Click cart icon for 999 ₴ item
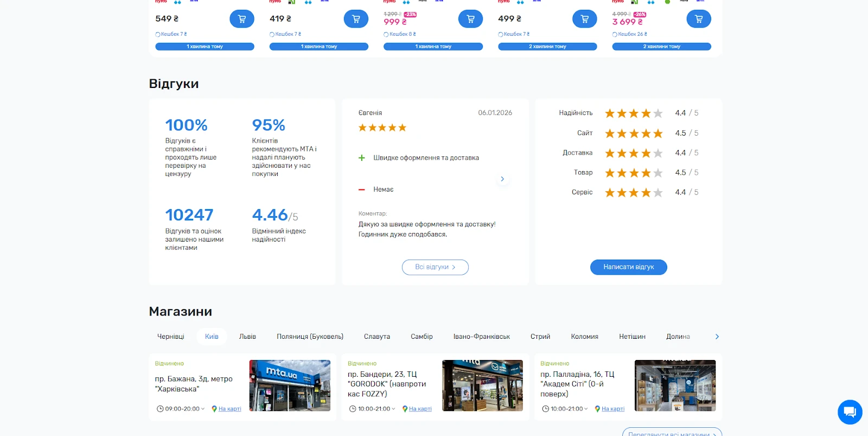 (470, 19)
